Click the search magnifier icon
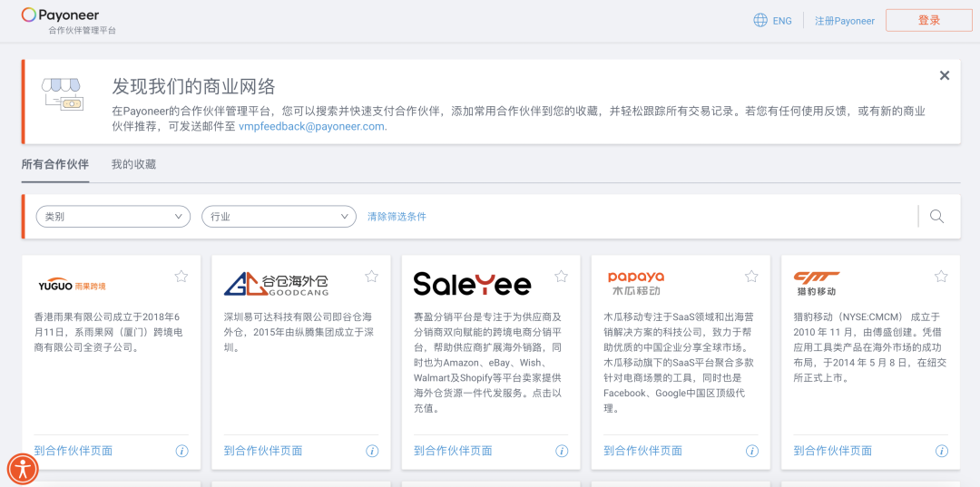Viewport: 980px width, 487px height. [x=936, y=216]
